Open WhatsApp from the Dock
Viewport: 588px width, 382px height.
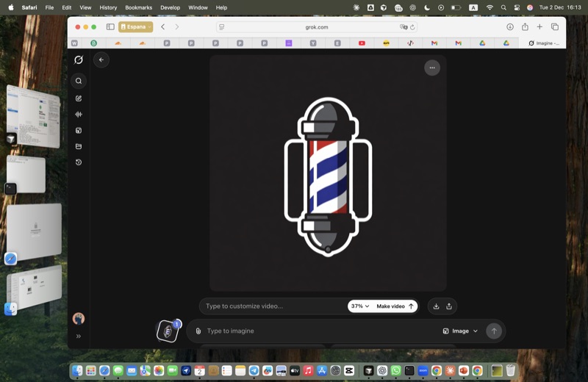pos(395,371)
